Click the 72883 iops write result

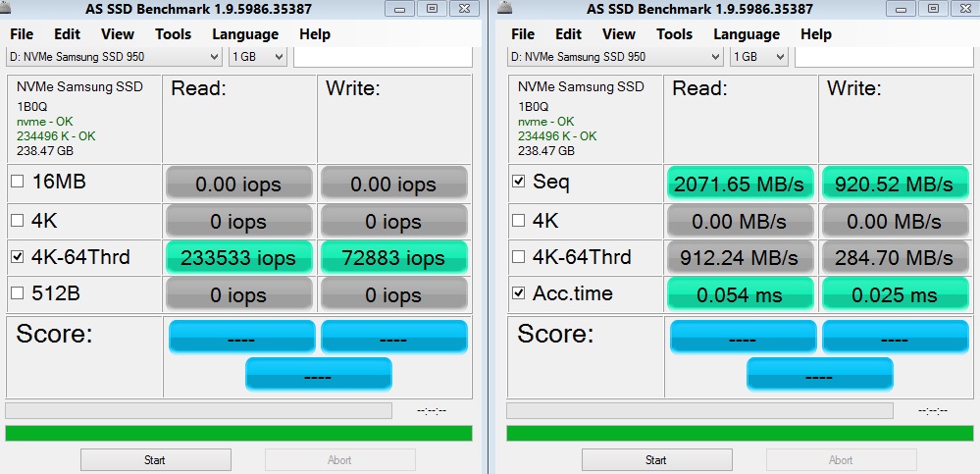pos(393,257)
